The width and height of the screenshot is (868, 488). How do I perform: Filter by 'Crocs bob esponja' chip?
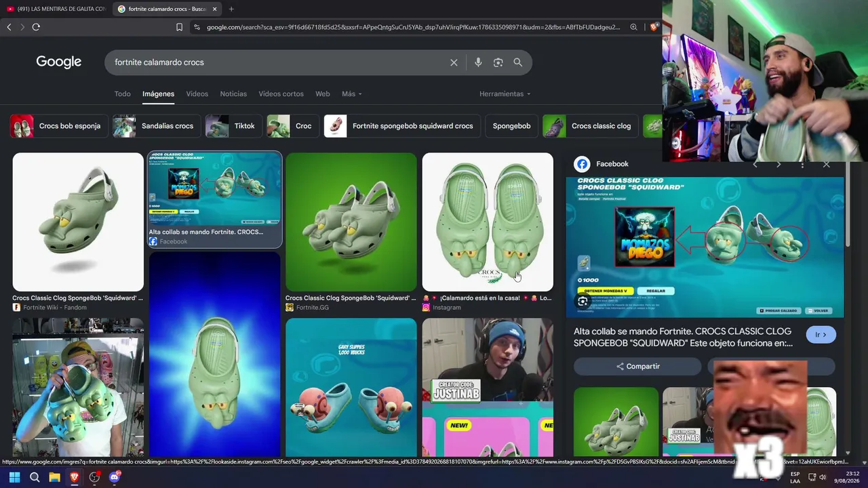(59, 126)
